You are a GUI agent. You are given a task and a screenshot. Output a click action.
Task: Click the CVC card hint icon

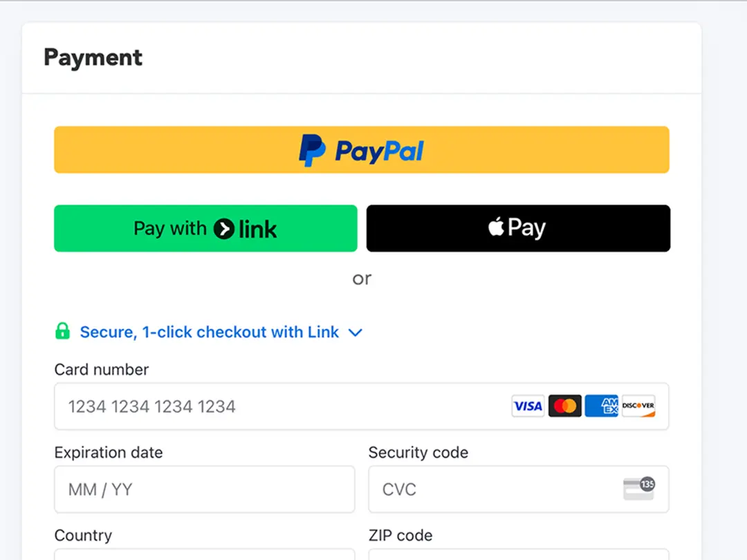click(x=638, y=489)
